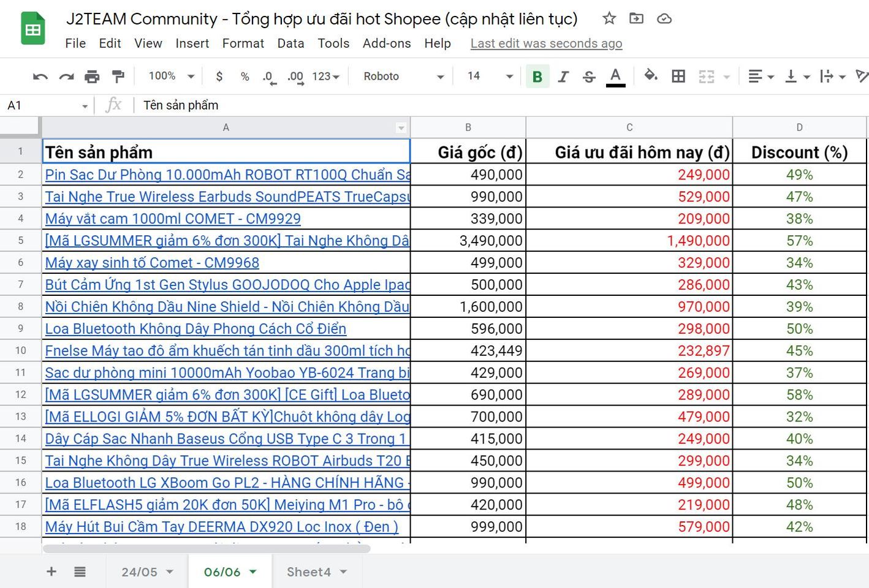Open the Edit menu
The height and width of the screenshot is (588, 869).
(x=110, y=43)
